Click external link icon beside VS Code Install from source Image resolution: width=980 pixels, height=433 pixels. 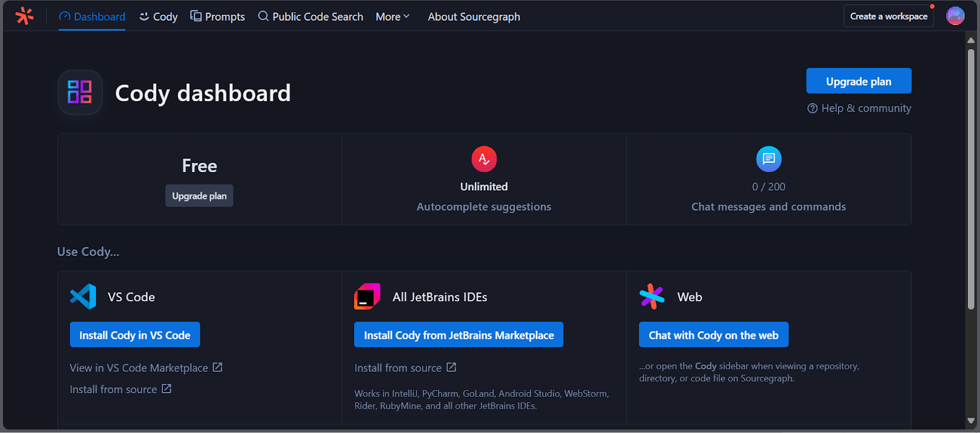(167, 389)
